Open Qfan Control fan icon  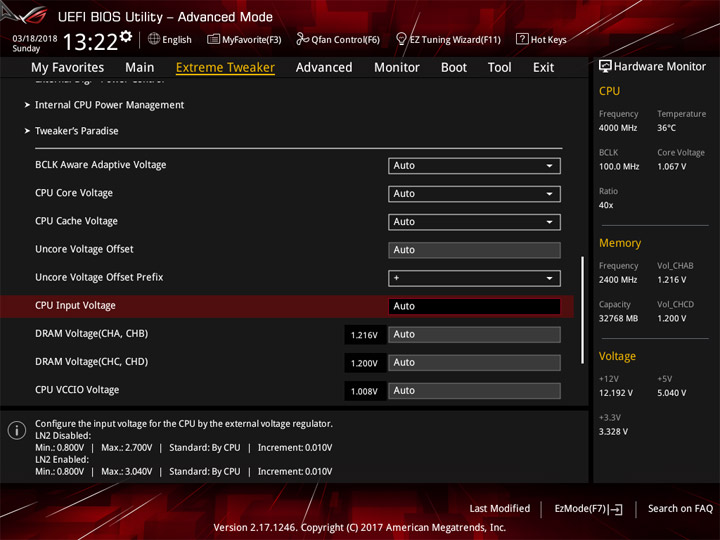pyautogui.click(x=302, y=39)
